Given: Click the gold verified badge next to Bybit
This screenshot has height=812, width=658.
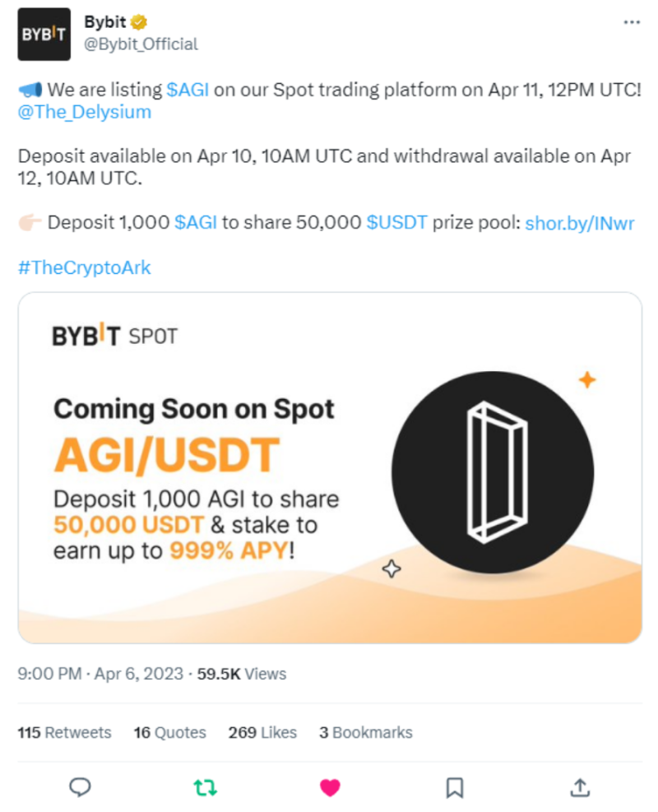Looking at the screenshot, I should (137, 22).
